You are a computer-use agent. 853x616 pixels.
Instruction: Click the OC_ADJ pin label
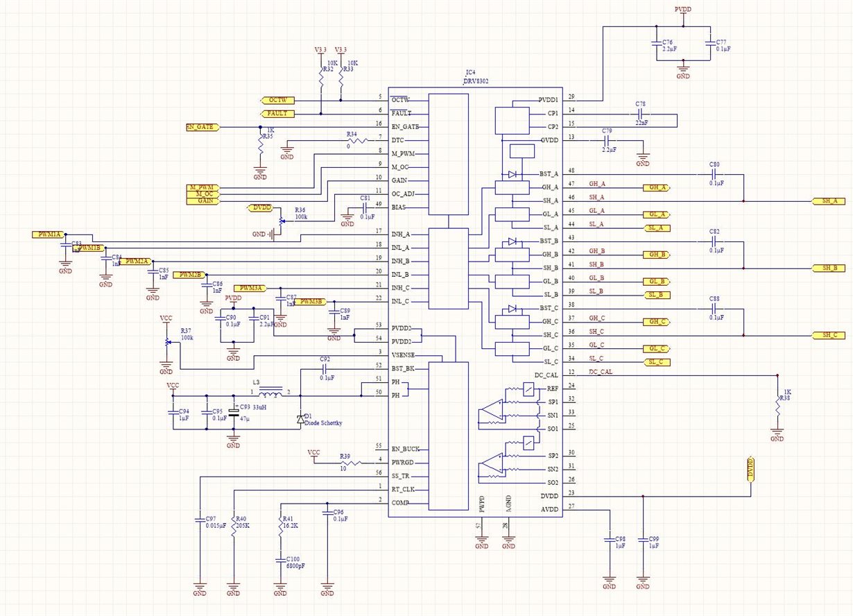[404, 194]
